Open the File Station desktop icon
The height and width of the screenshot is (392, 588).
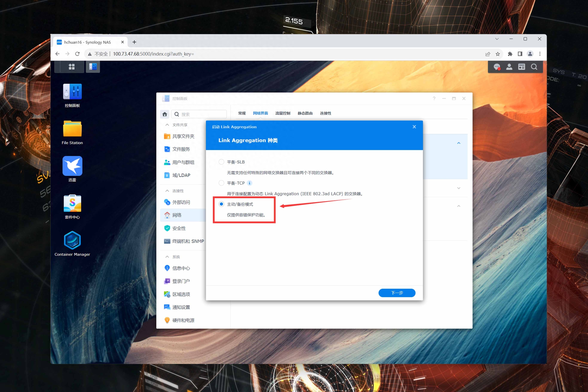72,129
